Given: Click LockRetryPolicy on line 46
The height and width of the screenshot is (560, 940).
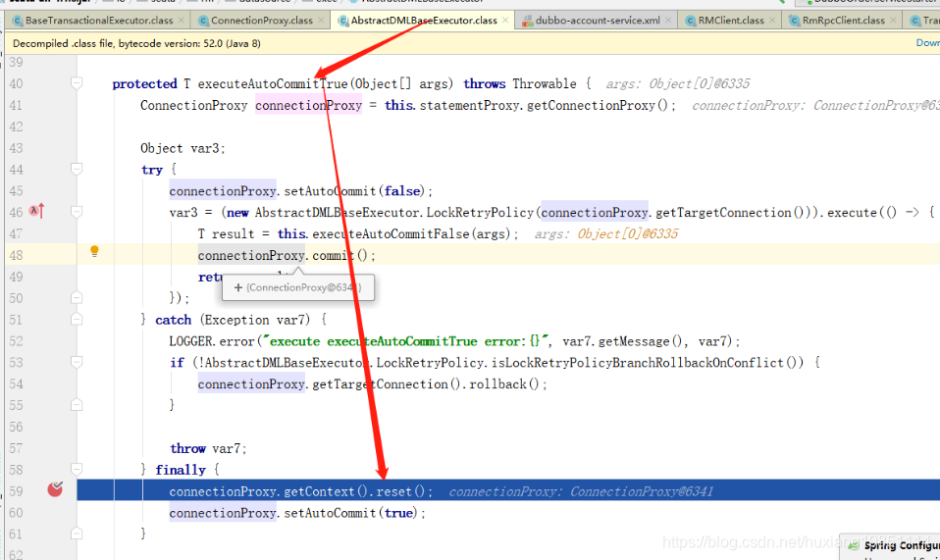Looking at the screenshot, I should click(480, 213).
